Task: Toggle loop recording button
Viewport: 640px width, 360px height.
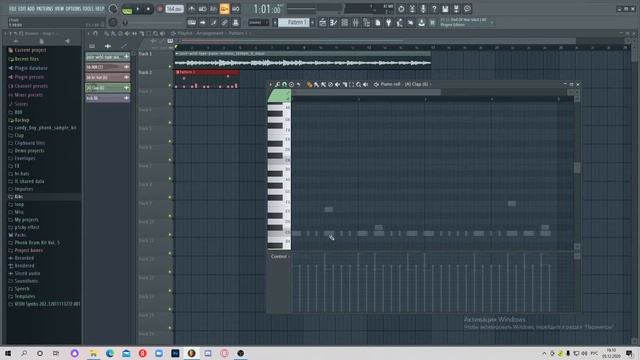Action: tap(236, 9)
